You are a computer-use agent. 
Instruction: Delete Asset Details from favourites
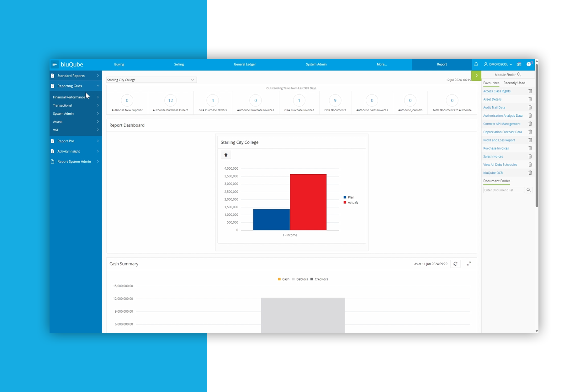(530, 99)
